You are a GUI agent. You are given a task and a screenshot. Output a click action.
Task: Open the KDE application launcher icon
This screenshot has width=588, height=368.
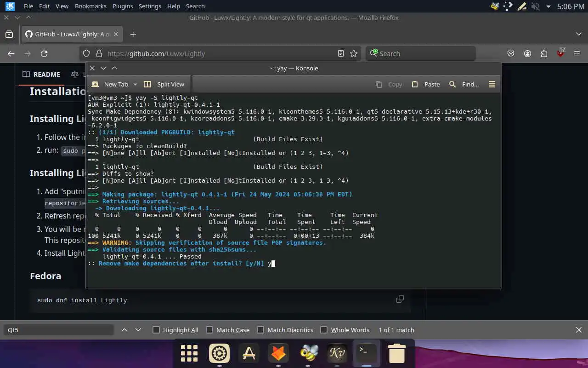(10, 6)
